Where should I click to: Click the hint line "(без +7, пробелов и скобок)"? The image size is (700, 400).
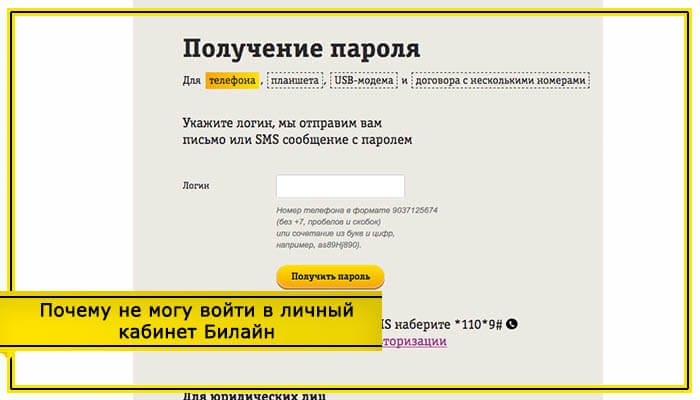[x=329, y=222]
